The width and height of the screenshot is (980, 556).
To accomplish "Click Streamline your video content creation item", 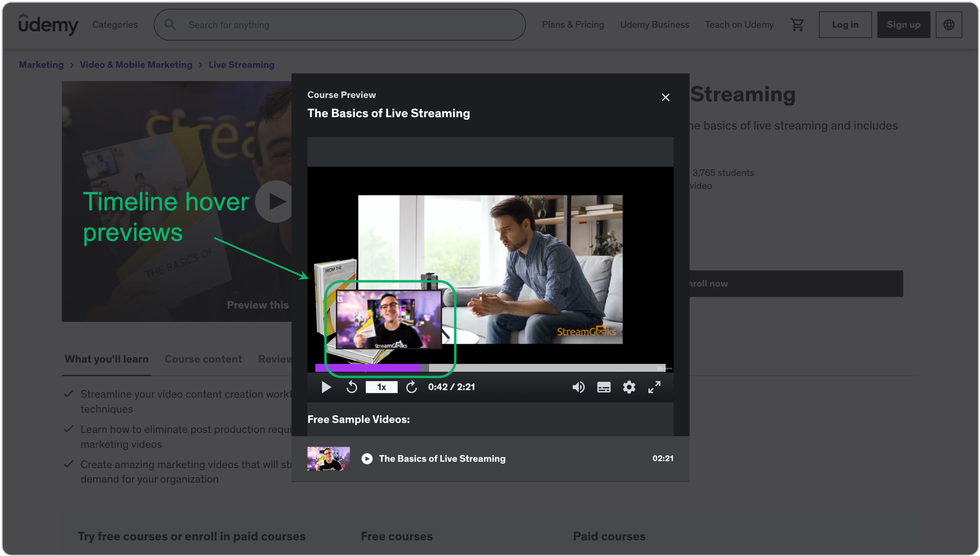I will [x=186, y=401].
